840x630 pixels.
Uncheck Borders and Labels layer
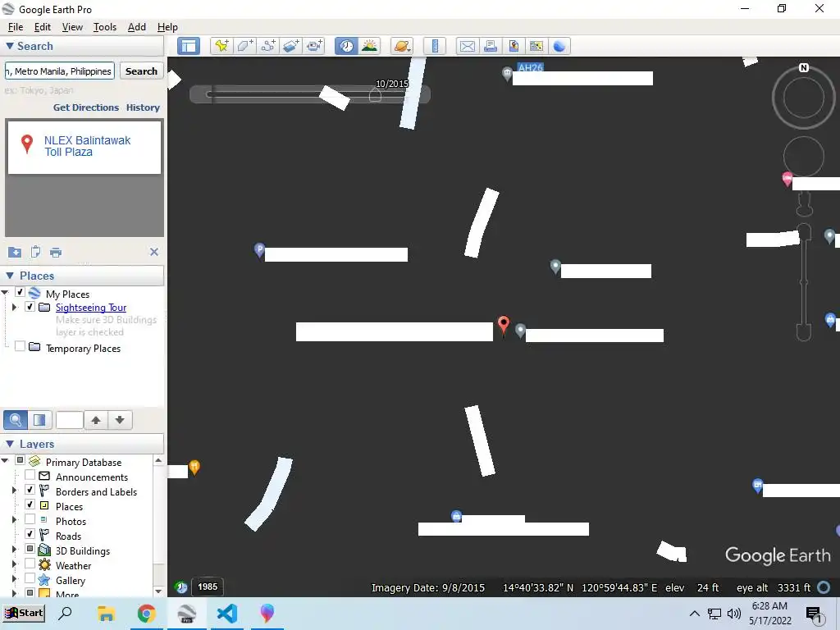click(30, 490)
